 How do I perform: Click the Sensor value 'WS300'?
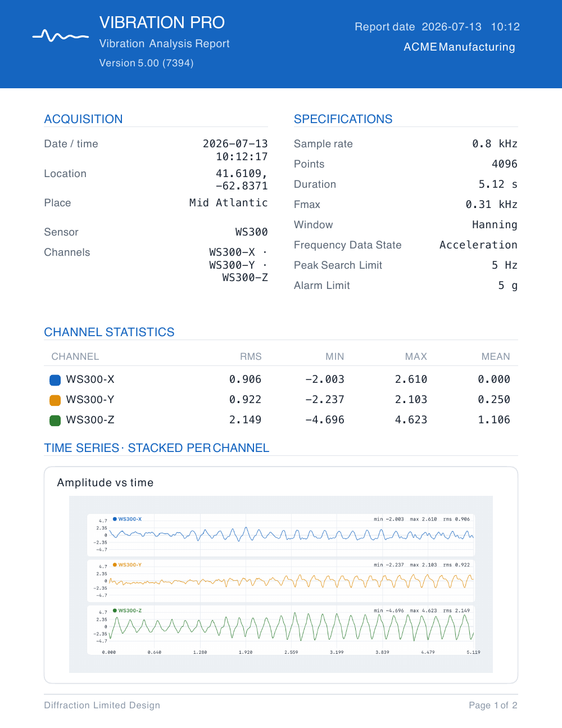pos(251,232)
